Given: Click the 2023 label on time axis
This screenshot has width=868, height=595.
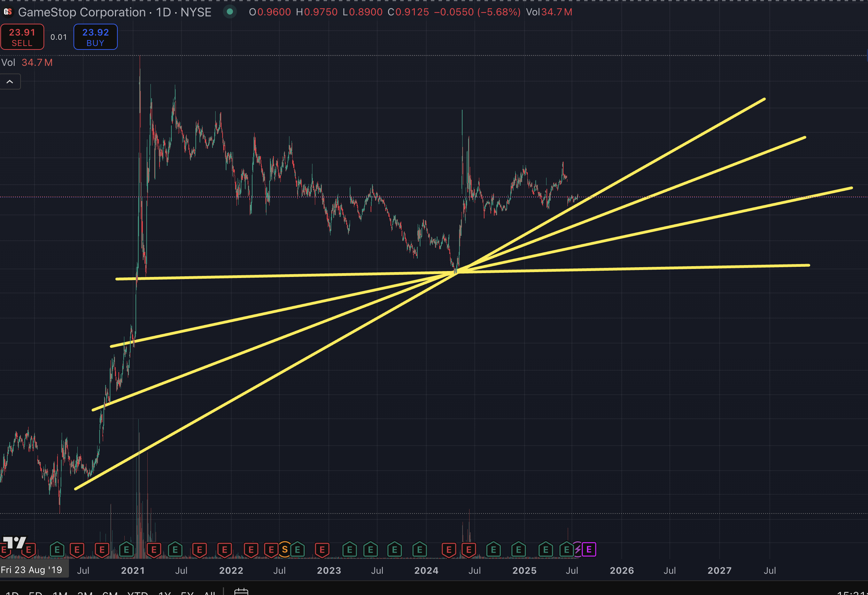Looking at the screenshot, I should point(329,570).
